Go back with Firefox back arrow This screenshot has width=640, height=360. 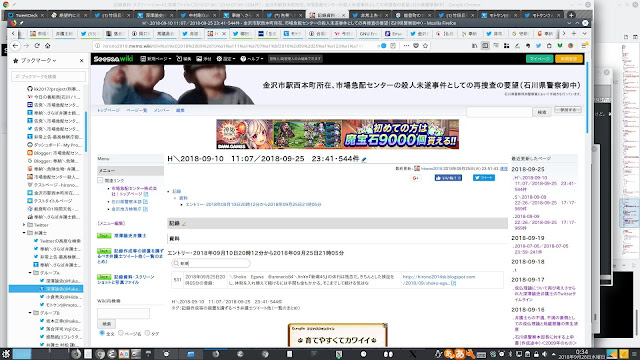16,46
